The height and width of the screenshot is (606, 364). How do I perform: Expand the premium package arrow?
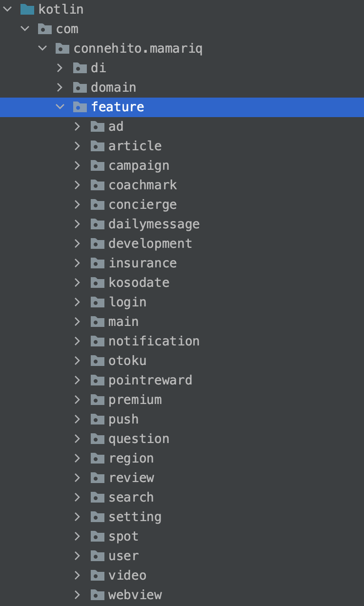point(77,399)
